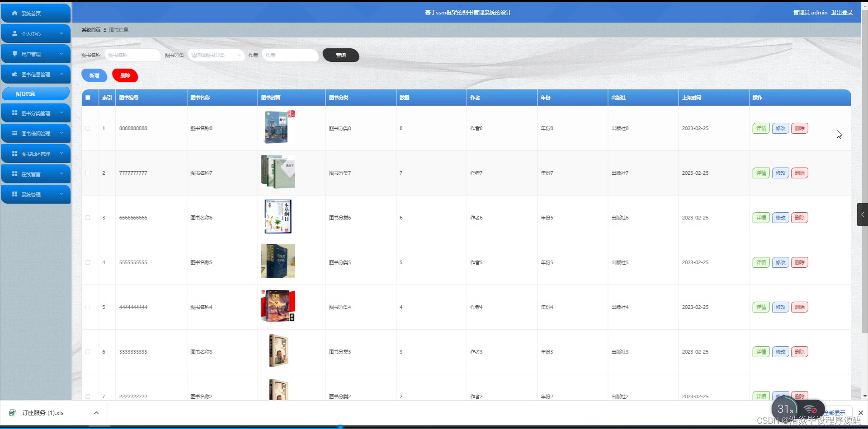The width and height of the screenshot is (868, 429).
Task: Click 系统首页 in the breadcrumb
Action: pyautogui.click(x=91, y=29)
